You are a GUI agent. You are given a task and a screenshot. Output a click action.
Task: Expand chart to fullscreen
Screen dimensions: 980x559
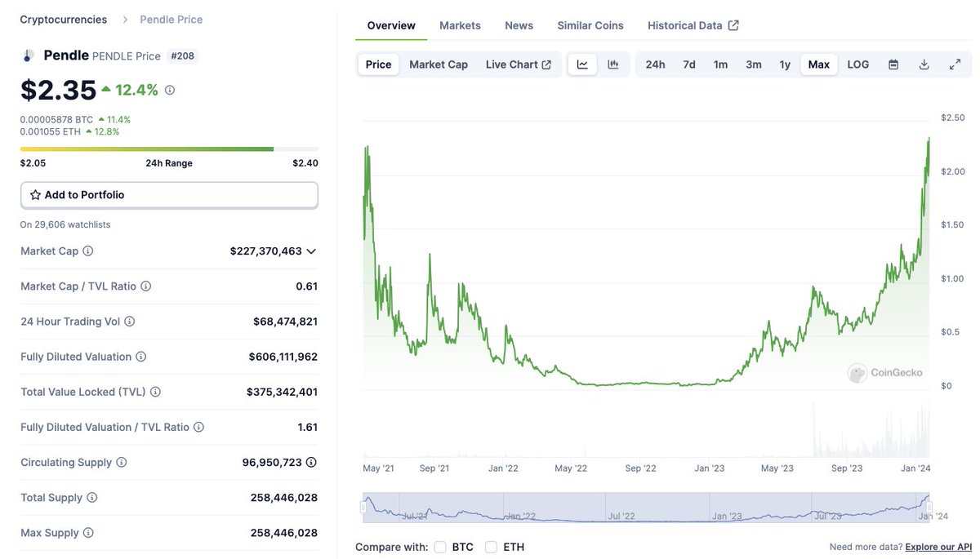pyautogui.click(x=955, y=64)
